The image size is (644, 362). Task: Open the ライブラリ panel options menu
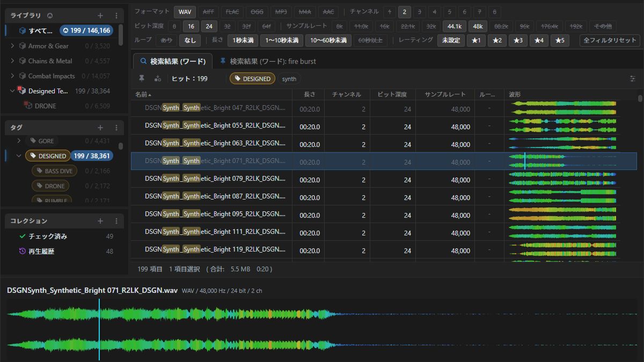pyautogui.click(x=116, y=16)
